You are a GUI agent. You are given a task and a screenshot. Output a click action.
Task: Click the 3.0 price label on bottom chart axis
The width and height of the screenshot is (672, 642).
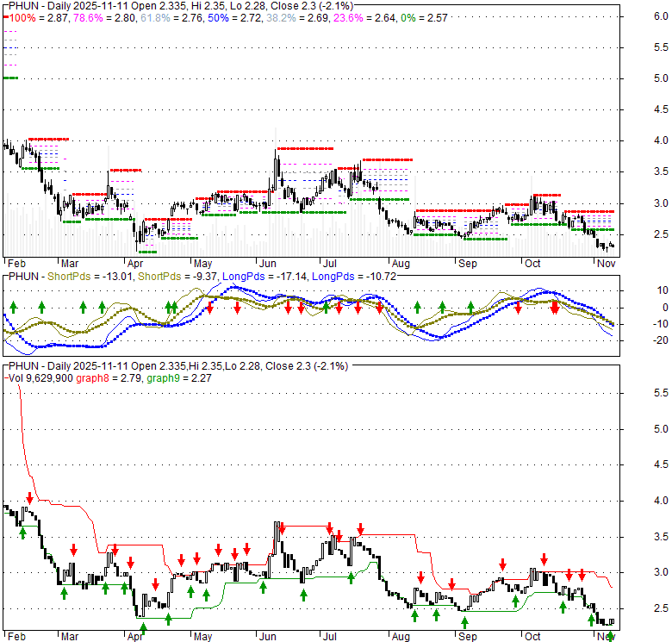tap(661, 572)
